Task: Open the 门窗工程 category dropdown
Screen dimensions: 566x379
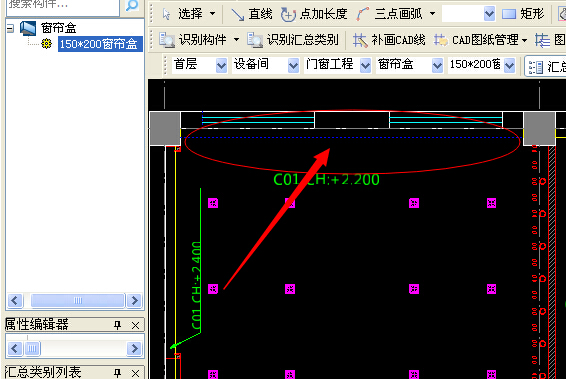Action: 365,65
